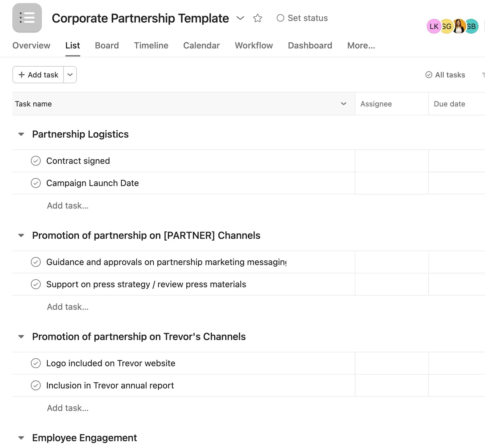Switch to the Board tab
This screenshot has width=485, height=448.
pos(106,45)
